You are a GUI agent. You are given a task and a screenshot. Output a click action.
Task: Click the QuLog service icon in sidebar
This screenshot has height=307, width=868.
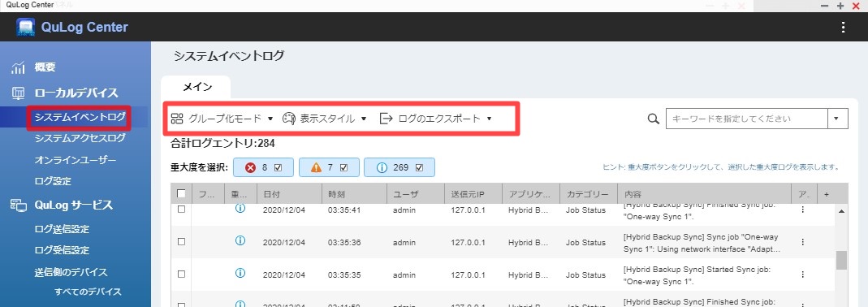click(18, 205)
